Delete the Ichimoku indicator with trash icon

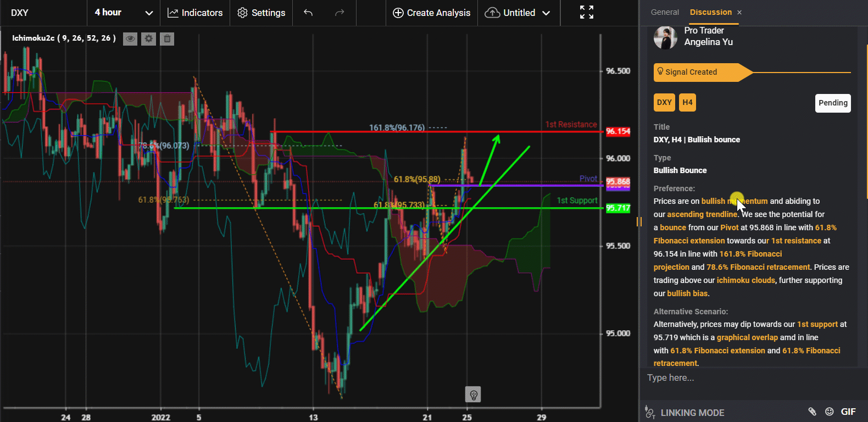[x=167, y=38]
